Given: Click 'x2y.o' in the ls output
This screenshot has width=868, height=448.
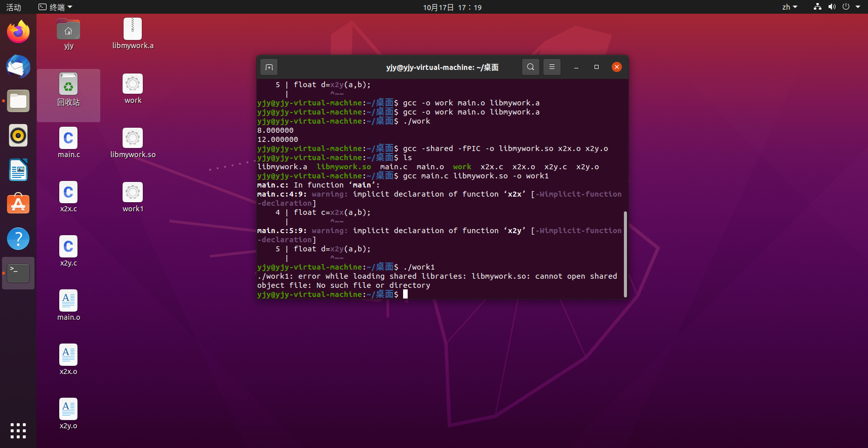Looking at the screenshot, I should (587, 167).
